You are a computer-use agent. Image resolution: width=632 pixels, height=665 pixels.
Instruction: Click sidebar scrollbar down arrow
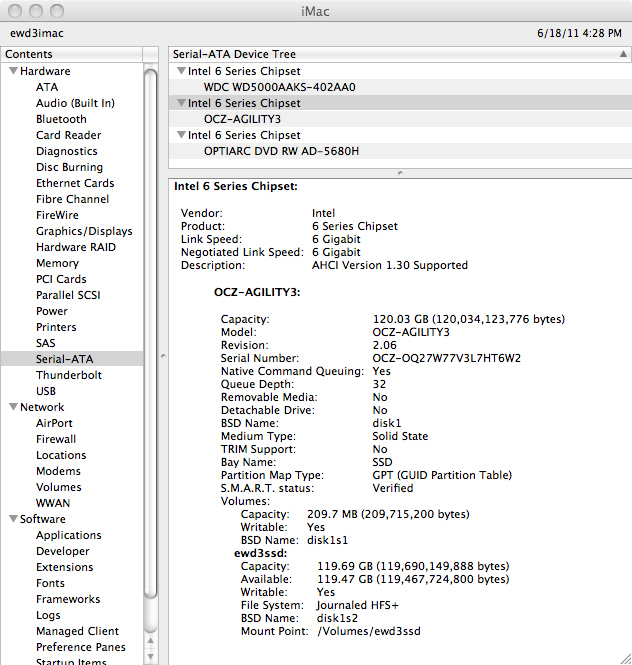[x=151, y=657]
